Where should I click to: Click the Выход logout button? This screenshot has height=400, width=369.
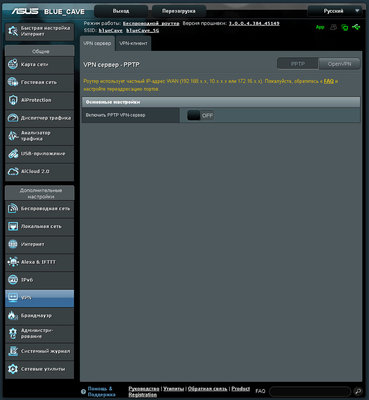(x=121, y=11)
